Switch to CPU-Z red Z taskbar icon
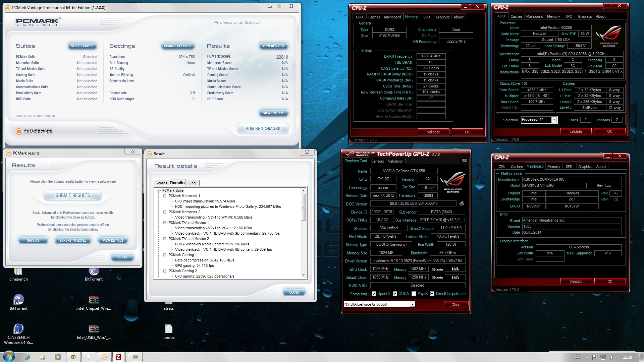The width and height of the screenshot is (644, 362). tap(118, 357)
